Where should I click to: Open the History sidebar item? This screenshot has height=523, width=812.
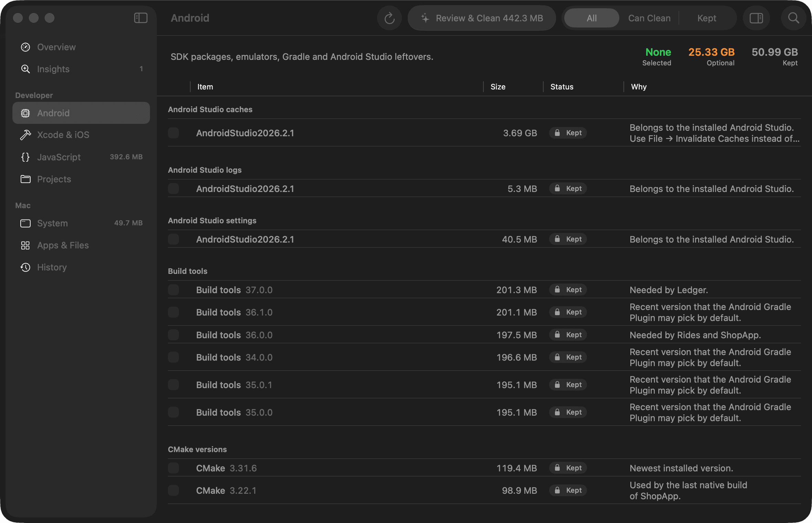tap(81, 267)
